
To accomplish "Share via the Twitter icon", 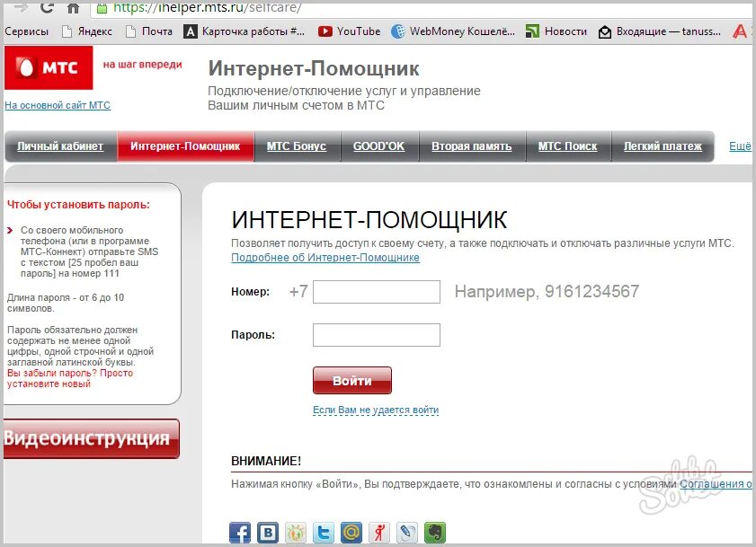I will tap(324, 533).
